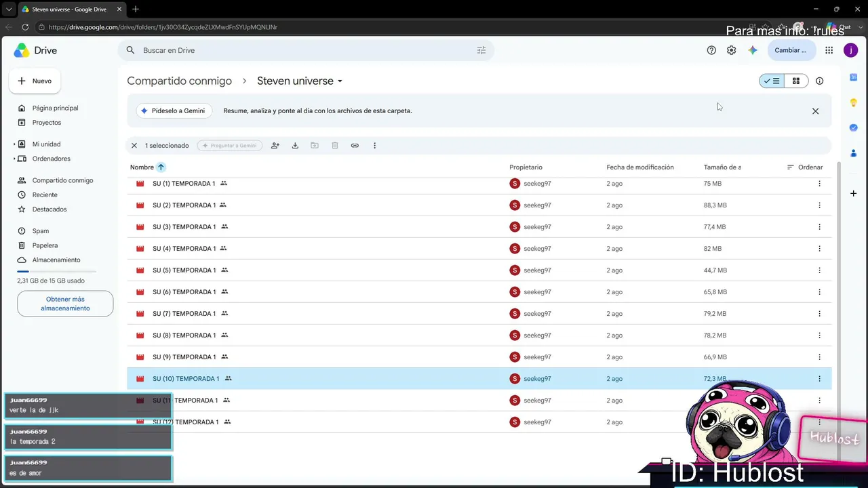Viewport: 868px width, 488px height.
Task: Select the SU (6) TEMPORADA 1 file
Action: click(479, 292)
